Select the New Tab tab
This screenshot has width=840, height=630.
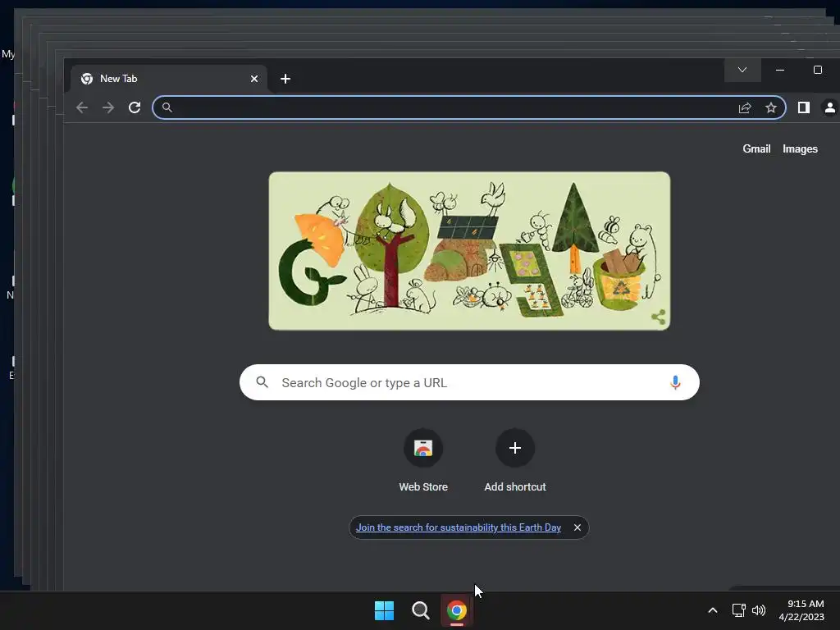click(x=169, y=79)
